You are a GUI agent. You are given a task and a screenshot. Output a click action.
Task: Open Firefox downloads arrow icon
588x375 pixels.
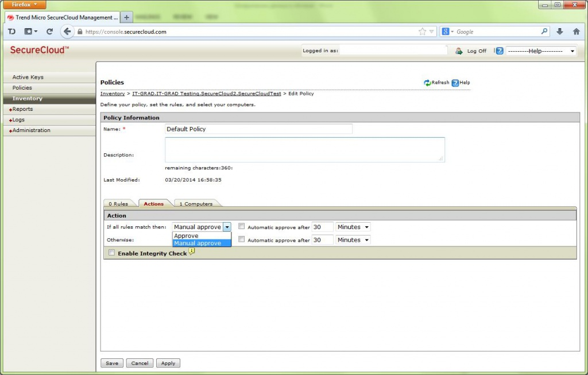(560, 32)
